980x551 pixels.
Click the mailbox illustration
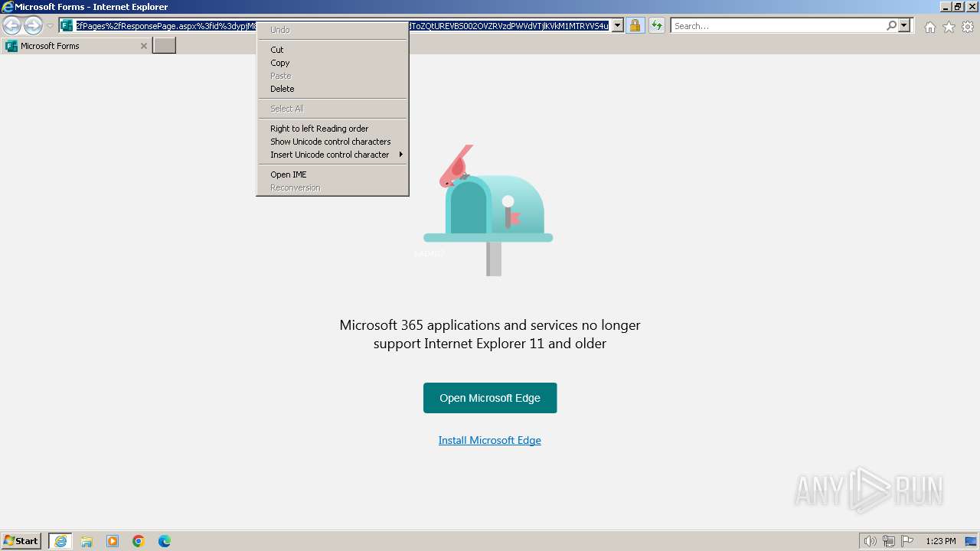pyautogui.click(x=488, y=210)
